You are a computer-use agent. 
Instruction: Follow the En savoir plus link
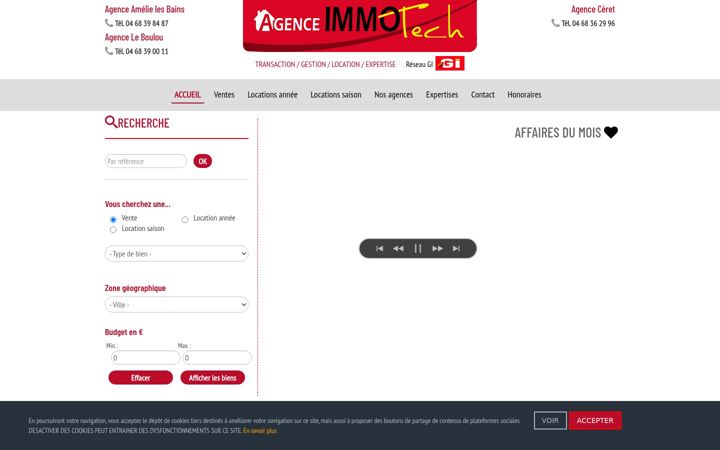click(x=260, y=431)
